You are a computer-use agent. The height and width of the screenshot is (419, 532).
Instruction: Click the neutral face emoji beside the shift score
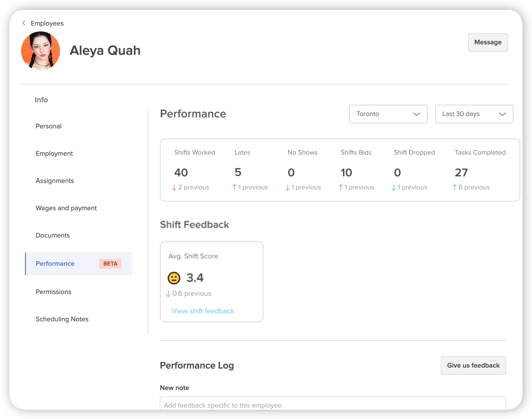pos(174,278)
